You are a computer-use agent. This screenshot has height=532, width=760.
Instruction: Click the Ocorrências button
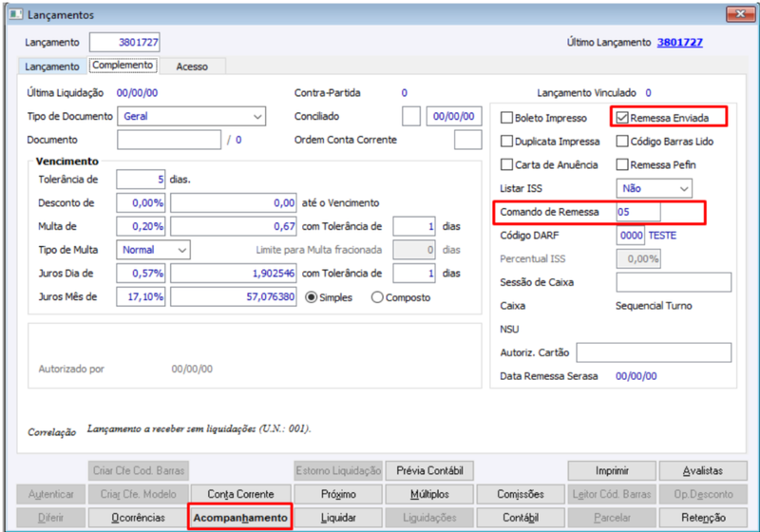click(138, 518)
